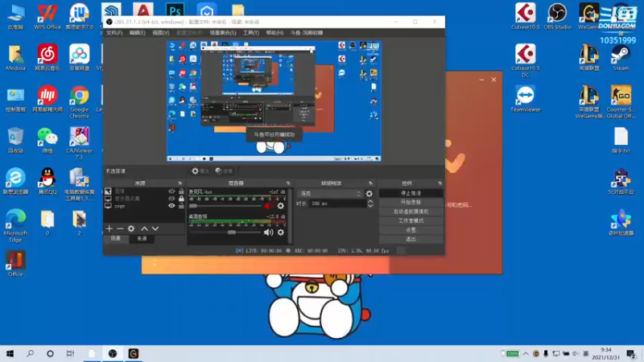Toggle visibility eye of csgo source
The image size is (644, 362).
[171, 206]
